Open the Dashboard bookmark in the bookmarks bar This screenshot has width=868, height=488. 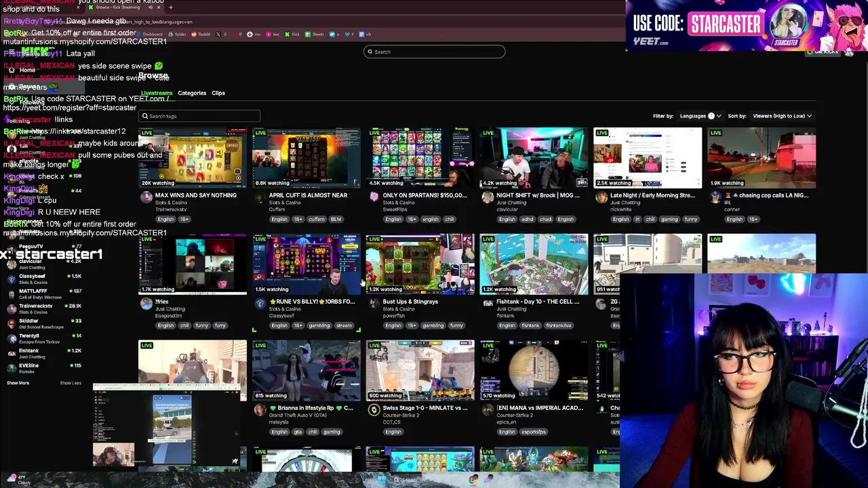(x=149, y=34)
